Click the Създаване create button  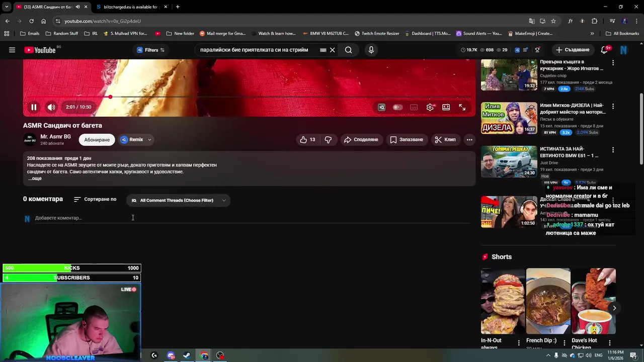coord(573,50)
